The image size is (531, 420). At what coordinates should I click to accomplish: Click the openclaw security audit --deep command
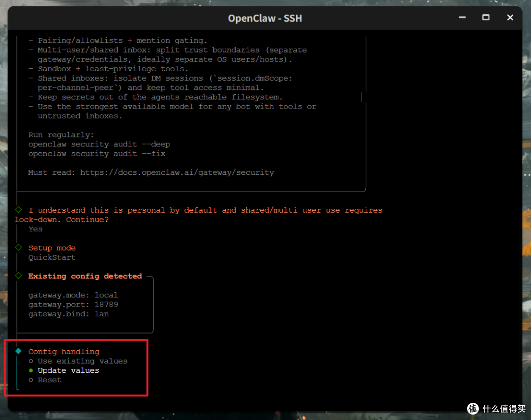pos(99,144)
